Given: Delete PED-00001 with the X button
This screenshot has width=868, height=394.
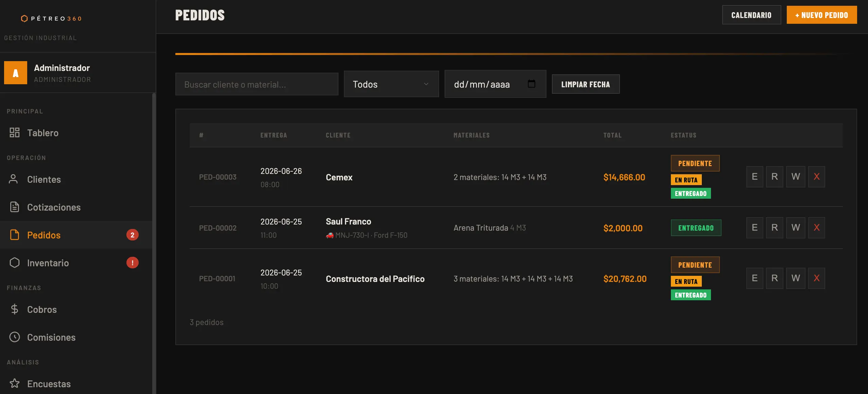Looking at the screenshot, I should 816,278.
